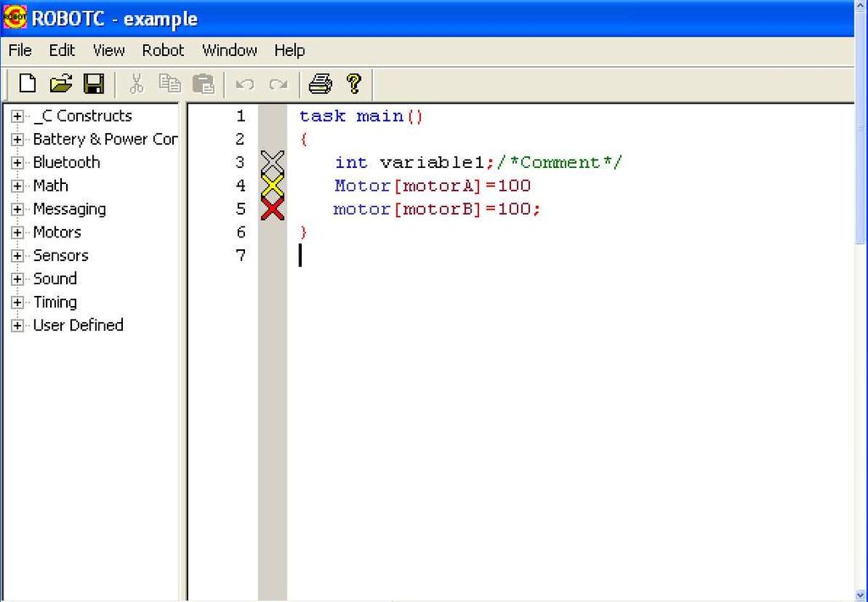868x602 pixels.
Task: Click the Paste clipboard icon
Action: (203, 84)
